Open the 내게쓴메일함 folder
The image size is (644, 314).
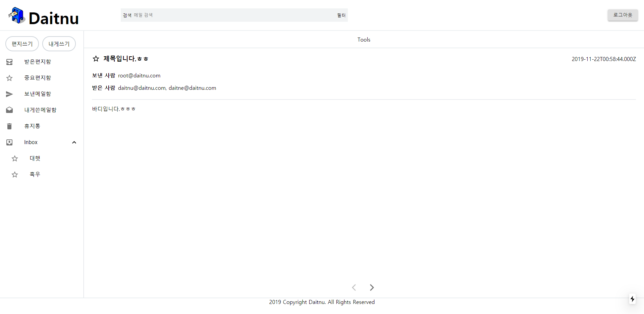(x=40, y=110)
